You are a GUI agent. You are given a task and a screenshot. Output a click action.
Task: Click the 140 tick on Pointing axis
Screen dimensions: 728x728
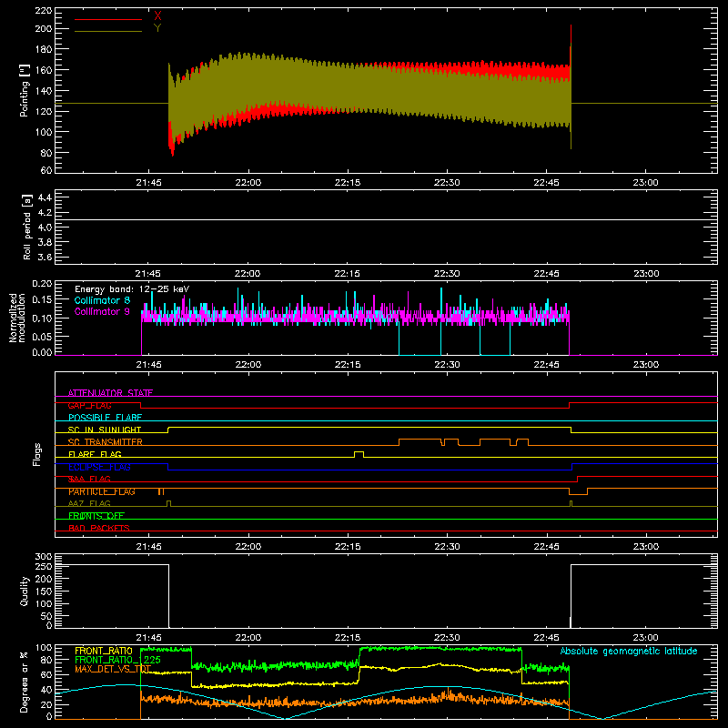43,90
